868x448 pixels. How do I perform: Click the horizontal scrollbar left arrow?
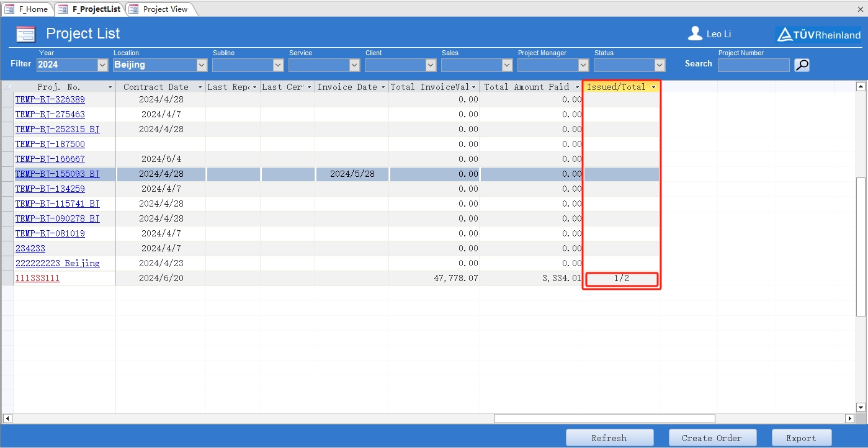(x=6, y=419)
